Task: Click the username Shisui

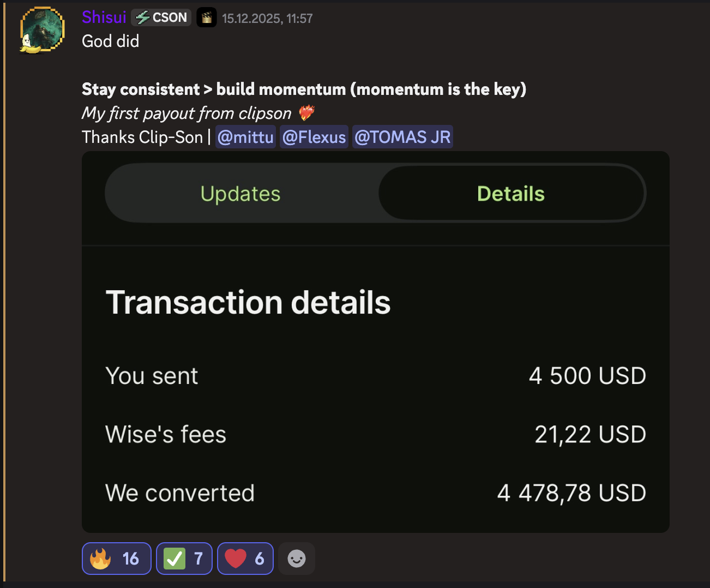Action: point(104,17)
